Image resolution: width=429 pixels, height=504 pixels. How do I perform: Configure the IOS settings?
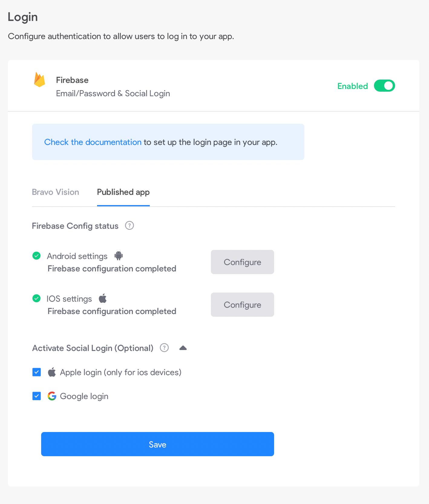point(242,305)
